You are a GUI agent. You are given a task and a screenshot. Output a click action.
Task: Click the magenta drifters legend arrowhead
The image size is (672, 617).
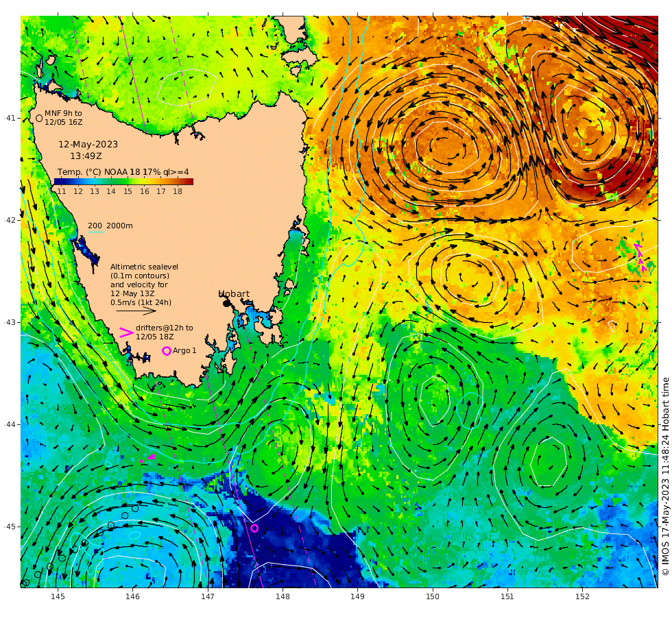point(126,332)
